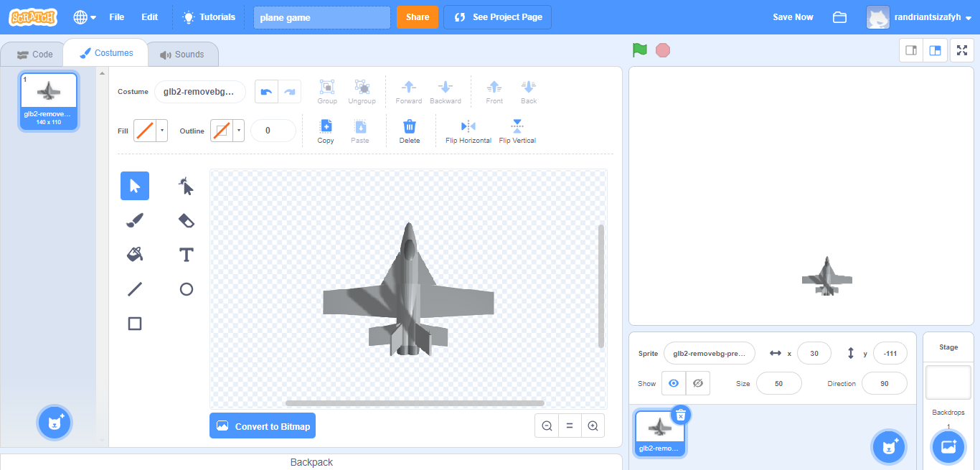This screenshot has width=980, height=470.
Task: Open Tutorials
Action: point(209,17)
